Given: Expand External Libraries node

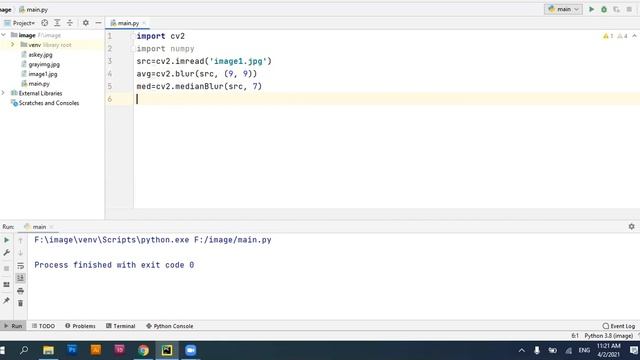Looking at the screenshot, I should (x=4, y=93).
